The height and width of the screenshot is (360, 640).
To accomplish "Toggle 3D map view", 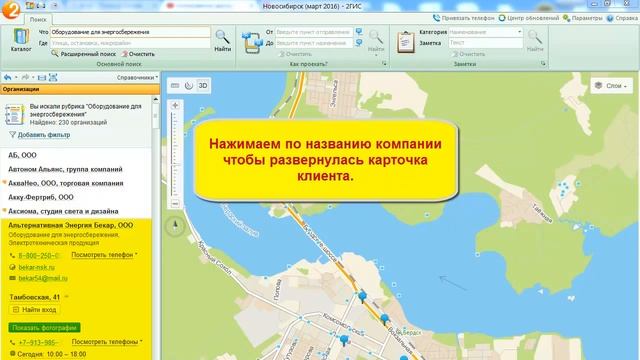I will click(x=203, y=86).
